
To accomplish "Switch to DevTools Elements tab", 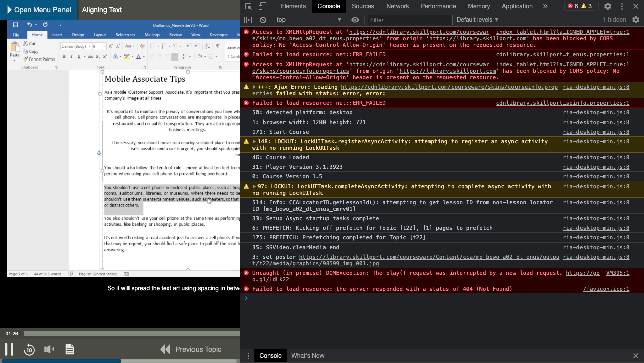I will pyautogui.click(x=293, y=6).
